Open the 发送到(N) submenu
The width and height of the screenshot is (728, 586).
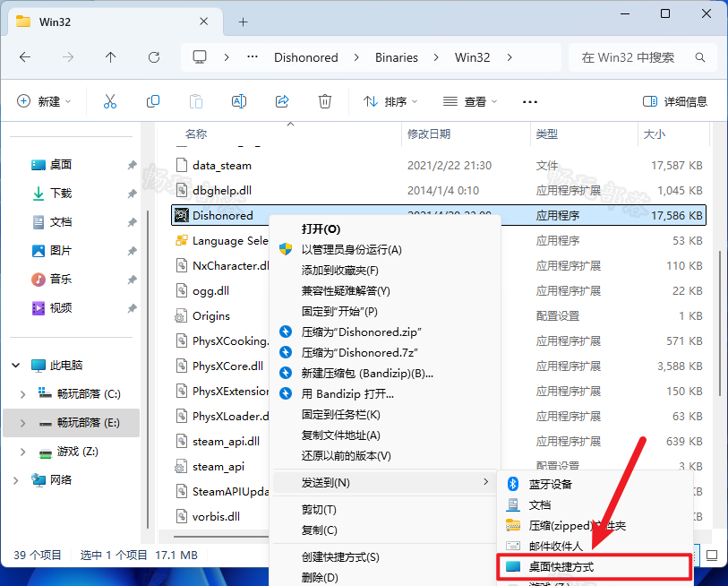click(383, 483)
